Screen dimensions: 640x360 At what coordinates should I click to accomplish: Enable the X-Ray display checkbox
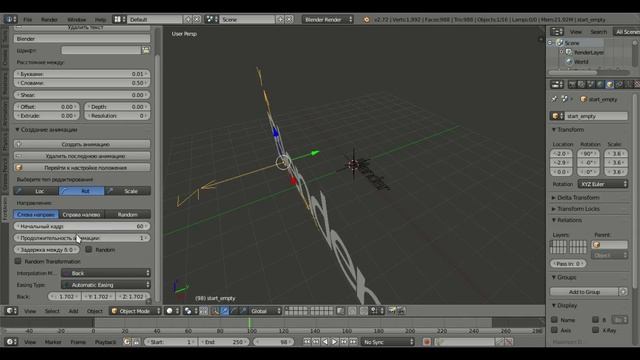coord(596,330)
